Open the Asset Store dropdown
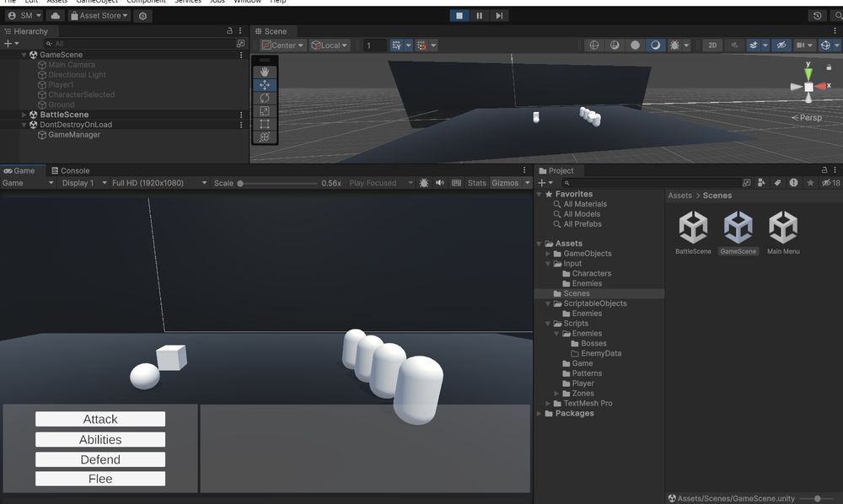Viewport: 843px width, 504px height. 99,15
